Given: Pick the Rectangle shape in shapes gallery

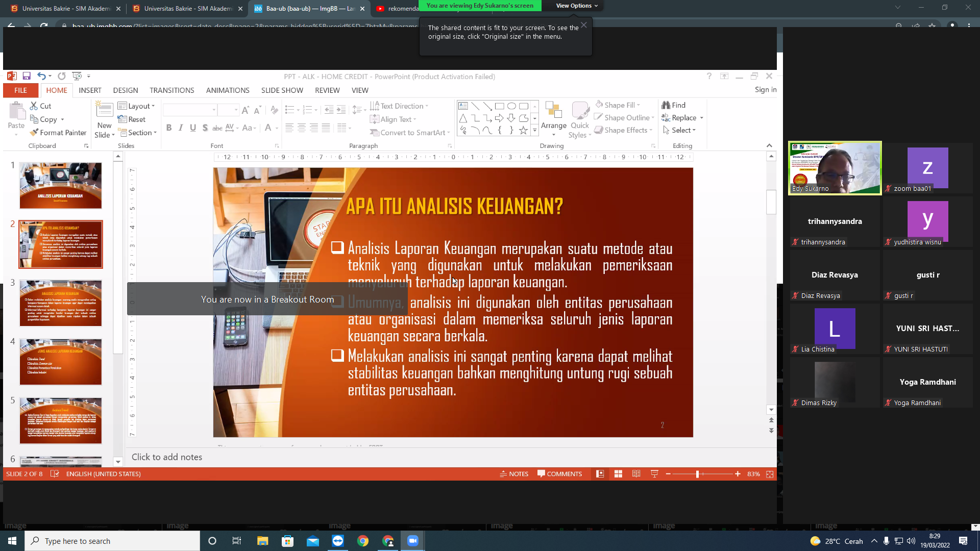Looking at the screenshot, I should [x=500, y=106].
